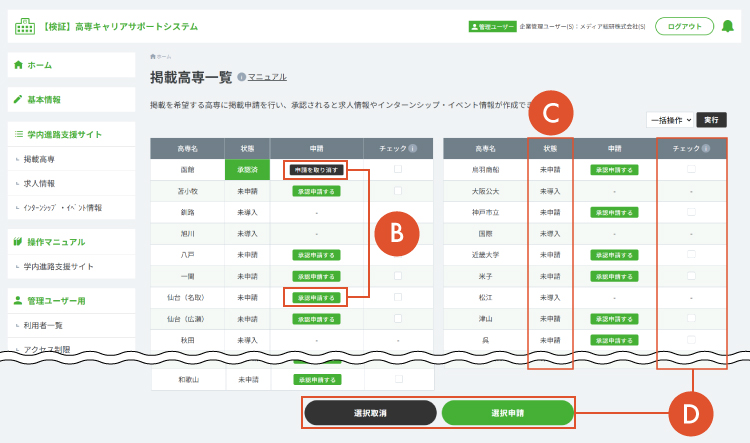This screenshot has height=443, width=750.
Task: Click the notification bell icon
Action: coord(728,27)
